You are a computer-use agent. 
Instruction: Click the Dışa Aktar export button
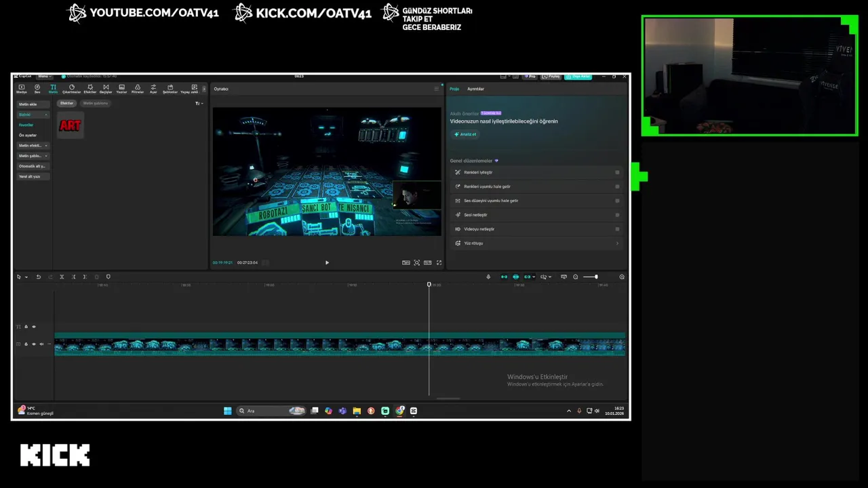tap(579, 76)
